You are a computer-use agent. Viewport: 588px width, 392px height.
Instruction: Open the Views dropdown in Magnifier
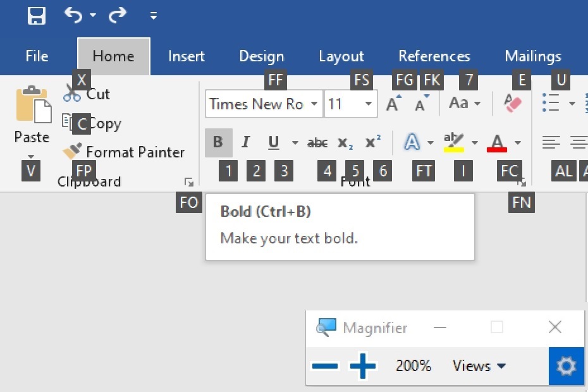(x=479, y=366)
